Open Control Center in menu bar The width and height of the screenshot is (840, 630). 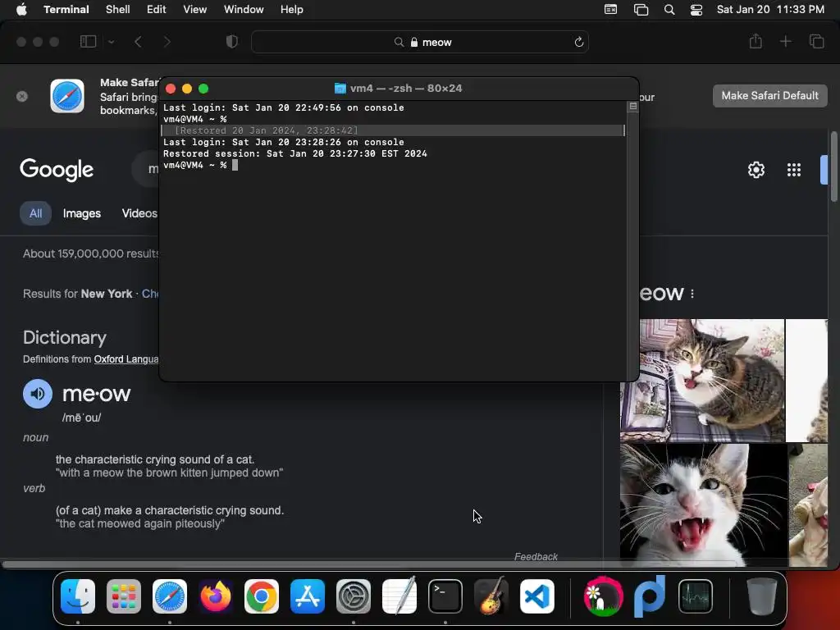pos(696,10)
